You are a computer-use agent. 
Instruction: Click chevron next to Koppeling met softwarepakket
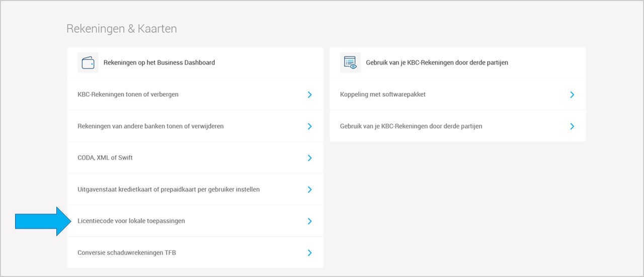pyautogui.click(x=572, y=94)
